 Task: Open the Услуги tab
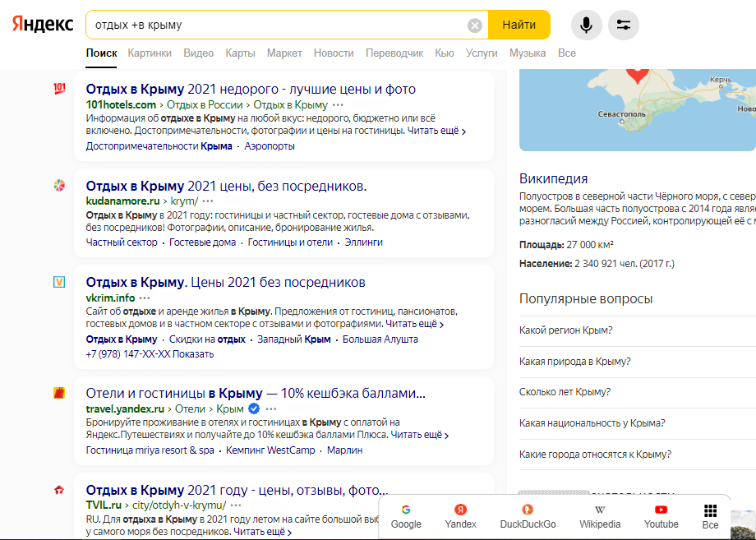pos(482,53)
